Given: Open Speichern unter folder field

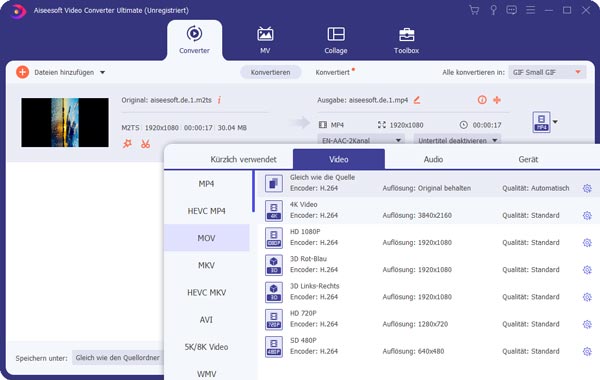Looking at the screenshot, I should tap(118, 358).
